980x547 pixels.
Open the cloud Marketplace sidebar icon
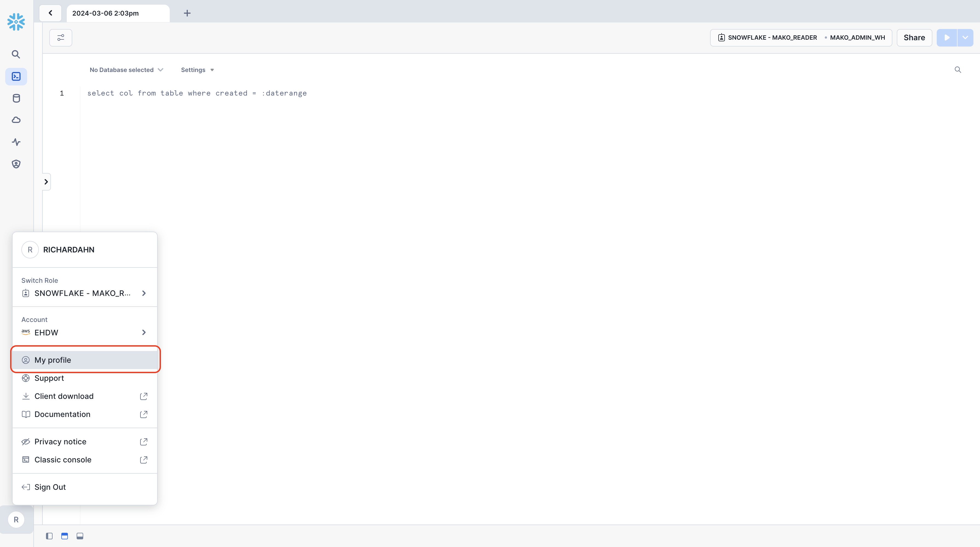tap(16, 120)
